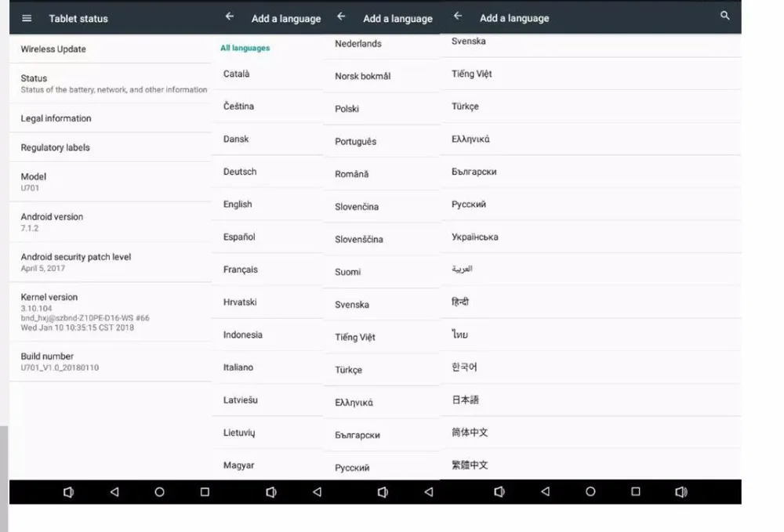This screenshot has height=532, width=784.
Task: Tap the Kernel version row
Action: 110,312
